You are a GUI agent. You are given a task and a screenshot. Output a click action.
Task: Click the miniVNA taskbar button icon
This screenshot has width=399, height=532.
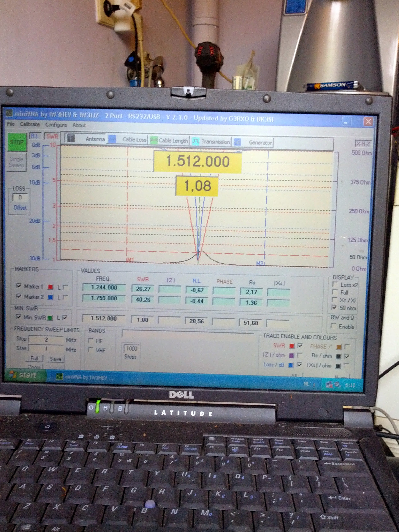click(59, 376)
